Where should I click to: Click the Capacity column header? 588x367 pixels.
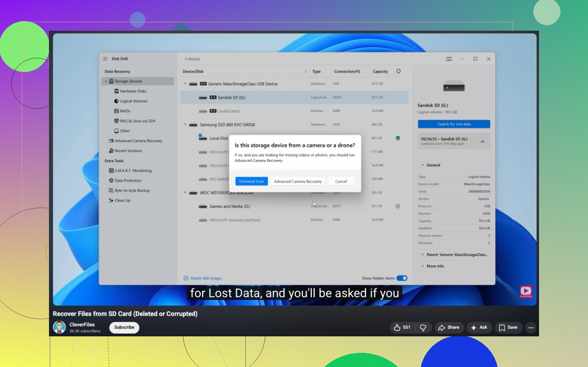pyautogui.click(x=381, y=72)
